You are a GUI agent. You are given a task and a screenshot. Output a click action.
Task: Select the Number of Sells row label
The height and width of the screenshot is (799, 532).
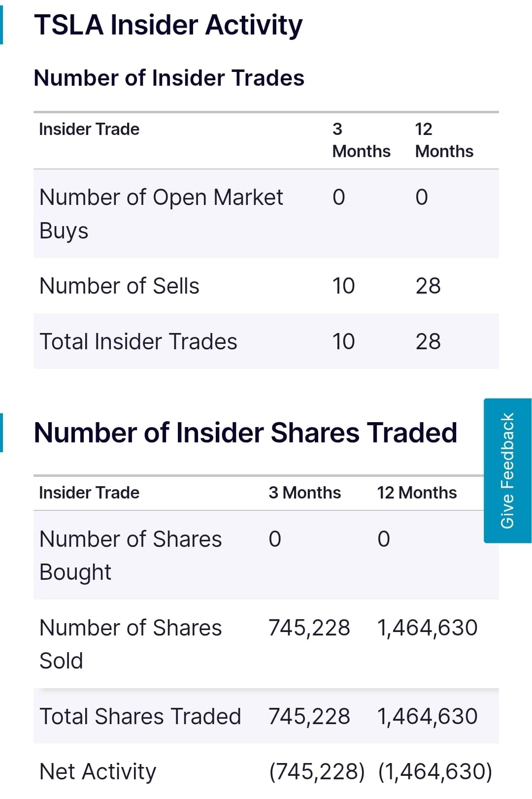[x=119, y=286]
